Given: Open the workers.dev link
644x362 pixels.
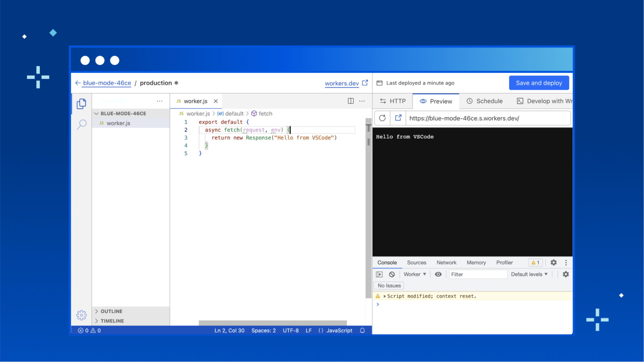Looking at the screenshot, I should point(342,83).
